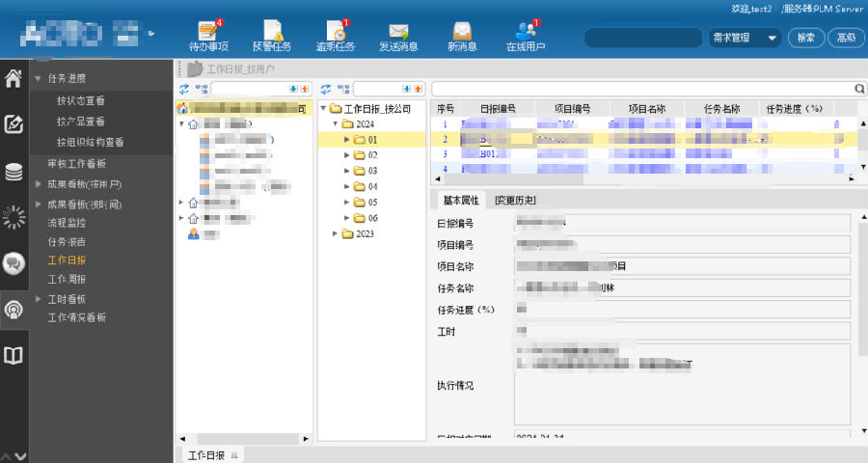Click the spinner process icon in left sidebar

point(14,217)
